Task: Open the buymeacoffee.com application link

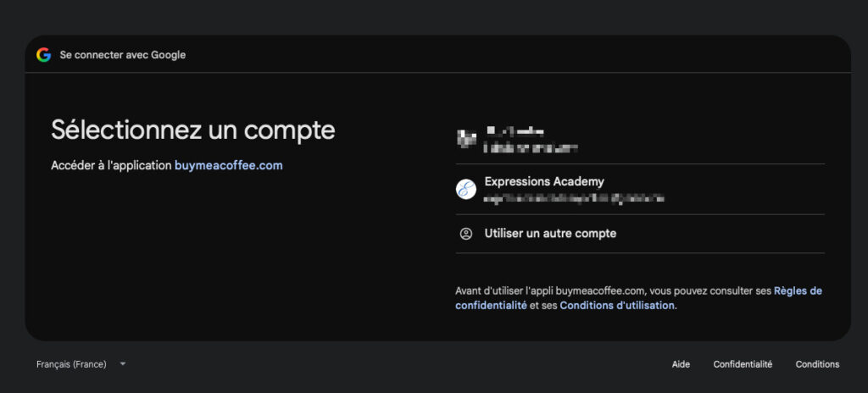Action: [229, 165]
